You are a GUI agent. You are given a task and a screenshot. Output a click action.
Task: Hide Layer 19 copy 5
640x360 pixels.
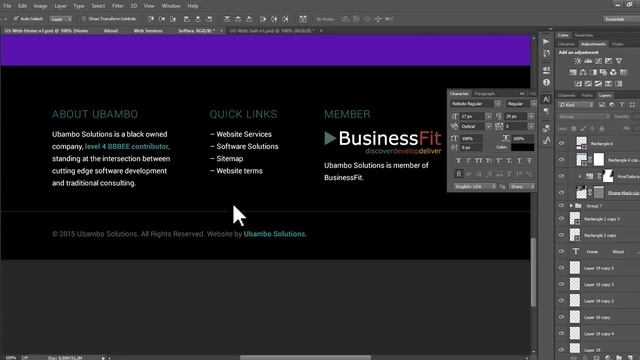pos(562,268)
